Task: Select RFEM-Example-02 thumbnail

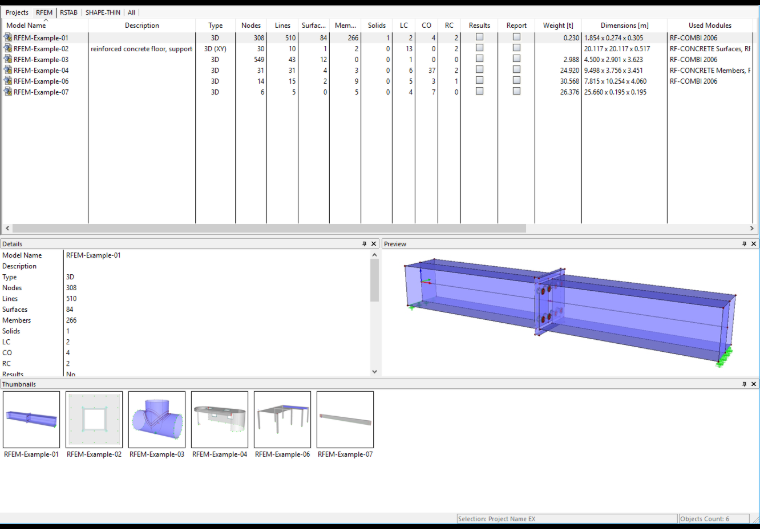Action: pos(94,419)
